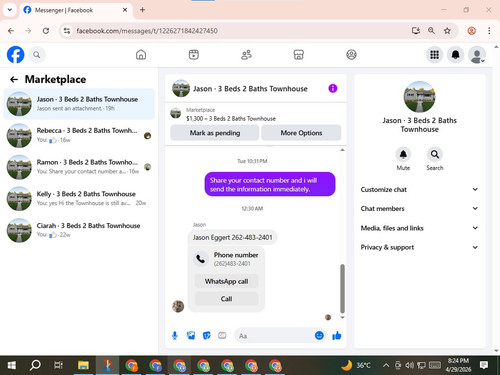Open the Chrome profile avatar icon
This screenshot has width=500, height=375.
click(471, 31)
